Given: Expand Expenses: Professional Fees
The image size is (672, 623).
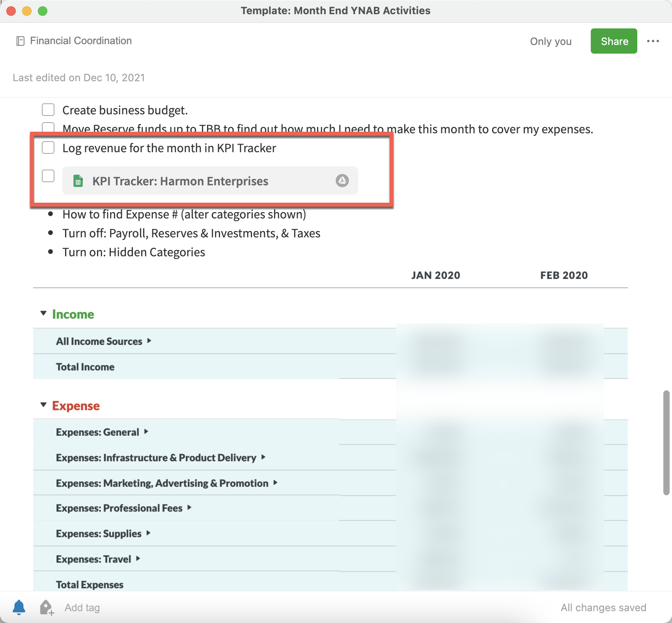Looking at the screenshot, I should click(x=190, y=508).
